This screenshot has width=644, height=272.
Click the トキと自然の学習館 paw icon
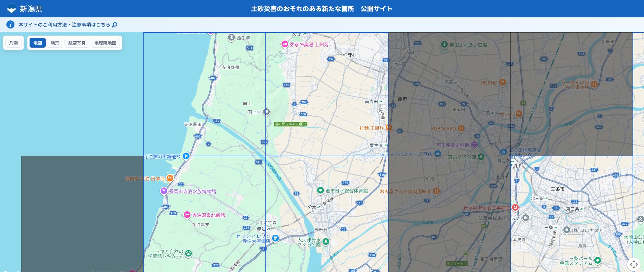[x=188, y=253]
